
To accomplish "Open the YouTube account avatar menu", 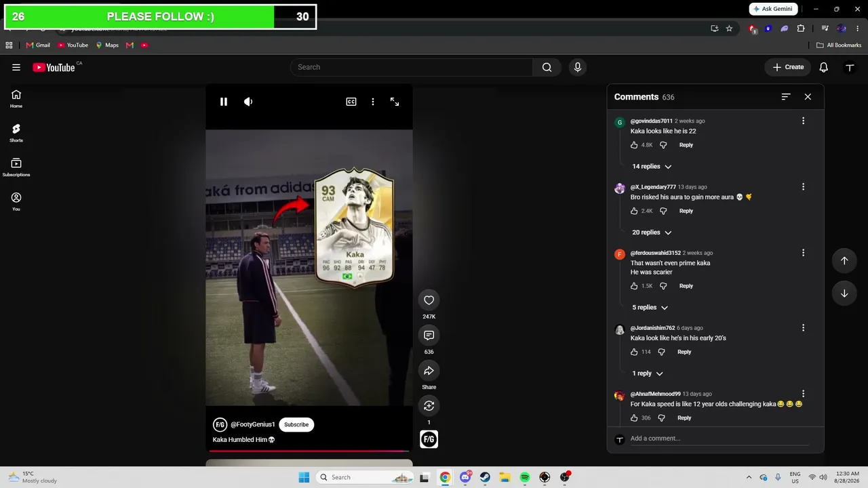I will coord(850,67).
